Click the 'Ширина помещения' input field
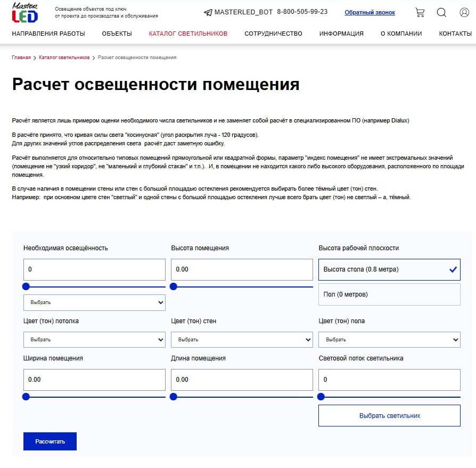476x468 pixels. (94, 380)
